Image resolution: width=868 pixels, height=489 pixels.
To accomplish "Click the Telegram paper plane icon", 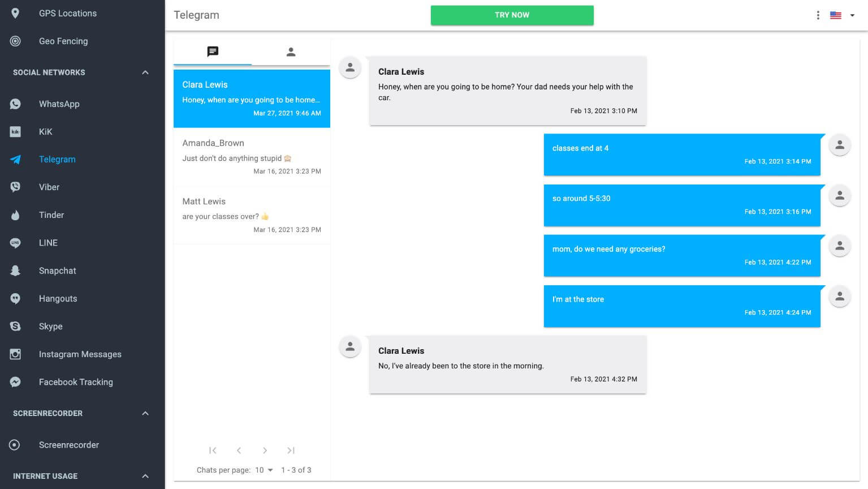I will pos(15,160).
